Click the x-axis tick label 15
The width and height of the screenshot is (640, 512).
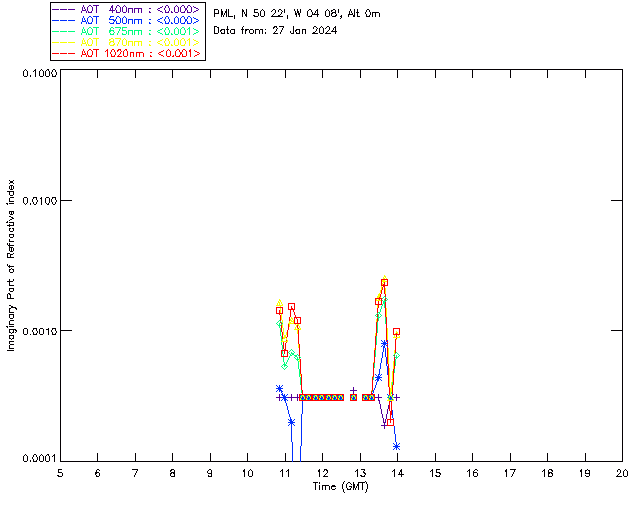(435, 473)
